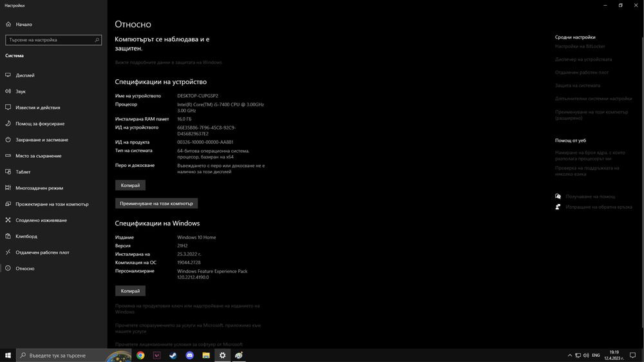The width and height of the screenshot is (644, 362).
Task: Select device name DESKTOP-CUPGSP2 text
Action: [x=198, y=96]
